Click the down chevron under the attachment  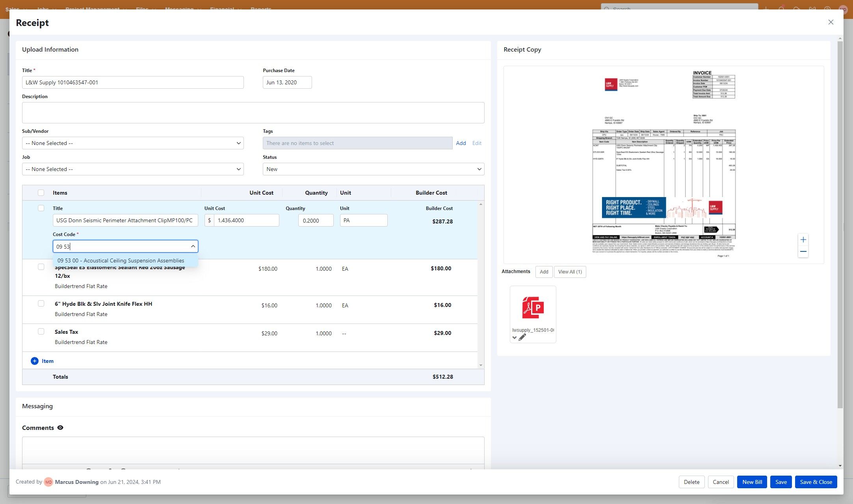coord(514,338)
